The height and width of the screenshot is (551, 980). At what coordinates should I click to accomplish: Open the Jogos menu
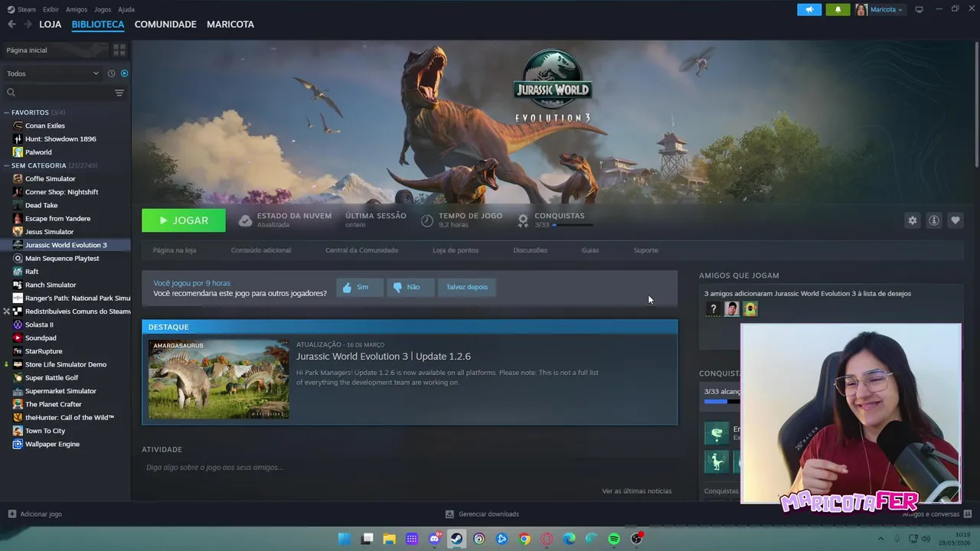103,9
